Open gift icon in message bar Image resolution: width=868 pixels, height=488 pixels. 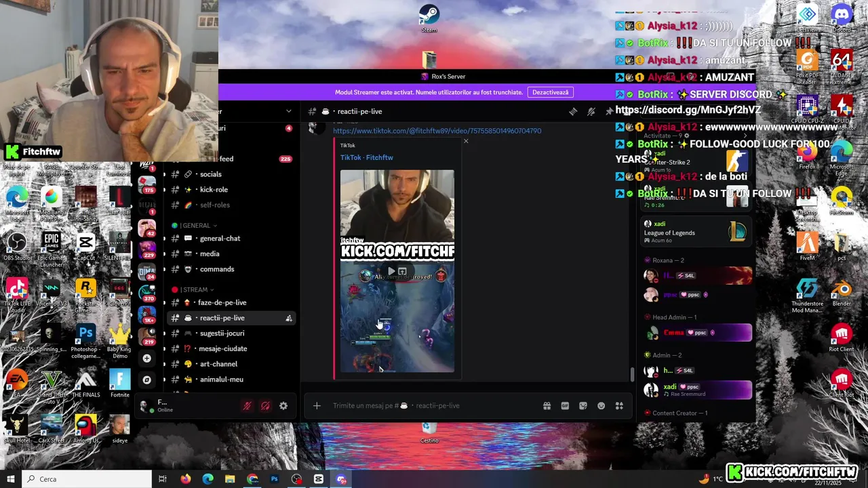point(547,406)
